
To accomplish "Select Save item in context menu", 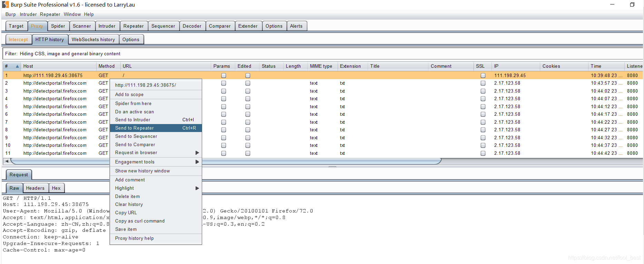I will point(156,229).
